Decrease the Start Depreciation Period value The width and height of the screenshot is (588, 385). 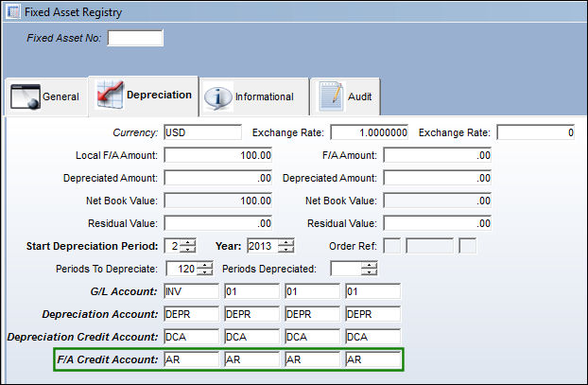click(x=187, y=250)
